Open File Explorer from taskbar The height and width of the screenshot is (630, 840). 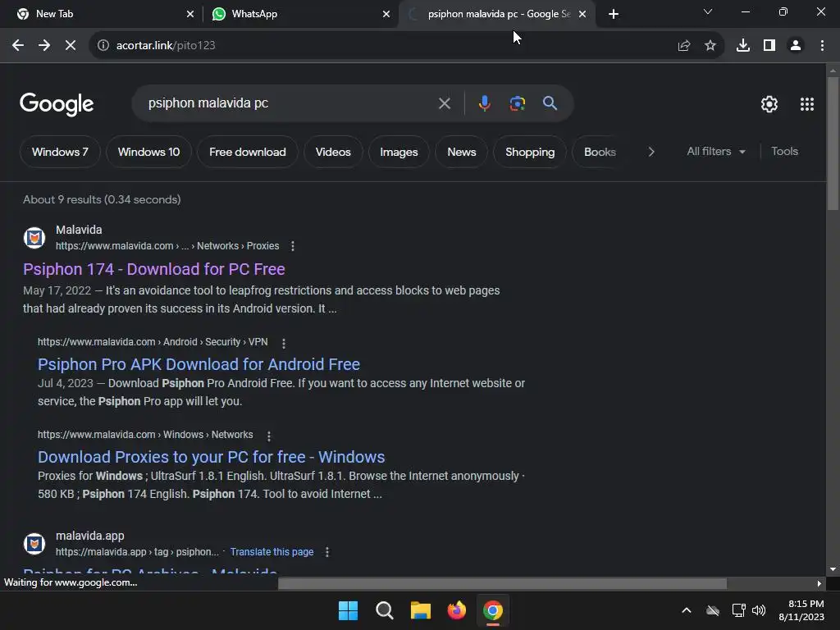(421, 610)
